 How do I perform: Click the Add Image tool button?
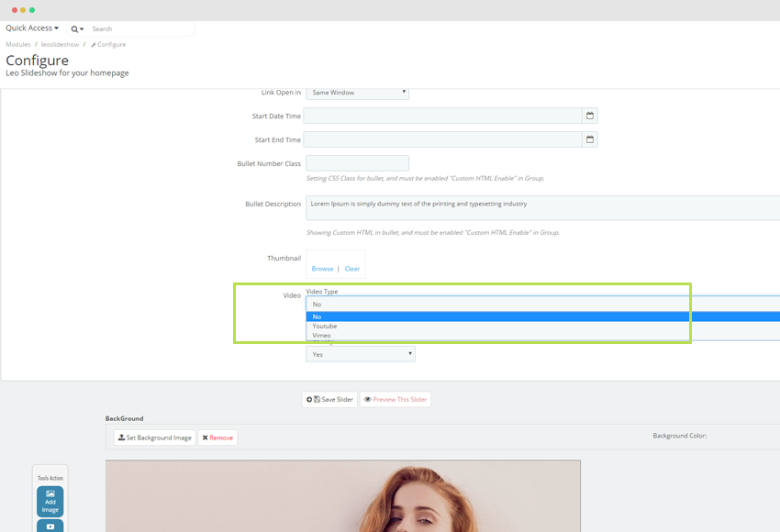(50, 501)
